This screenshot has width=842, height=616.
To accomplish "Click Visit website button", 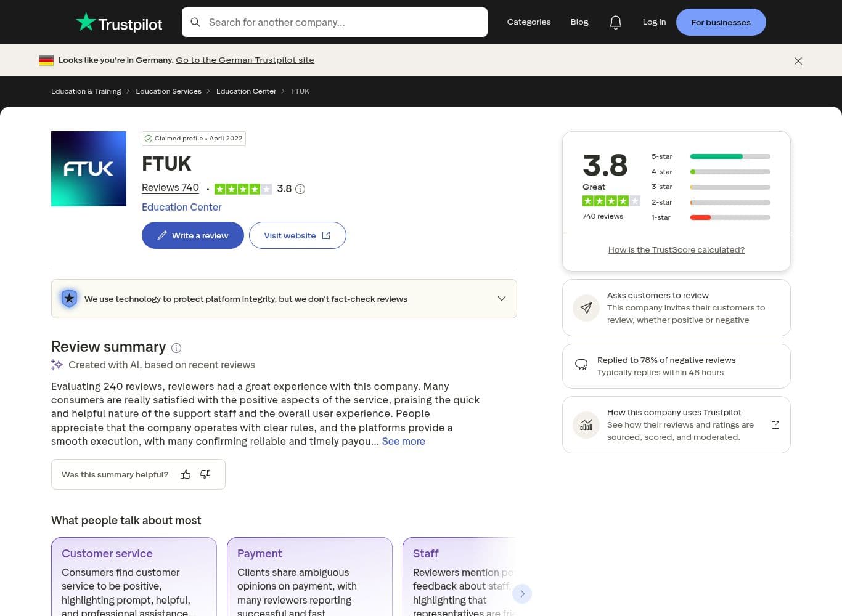I will click(x=298, y=235).
